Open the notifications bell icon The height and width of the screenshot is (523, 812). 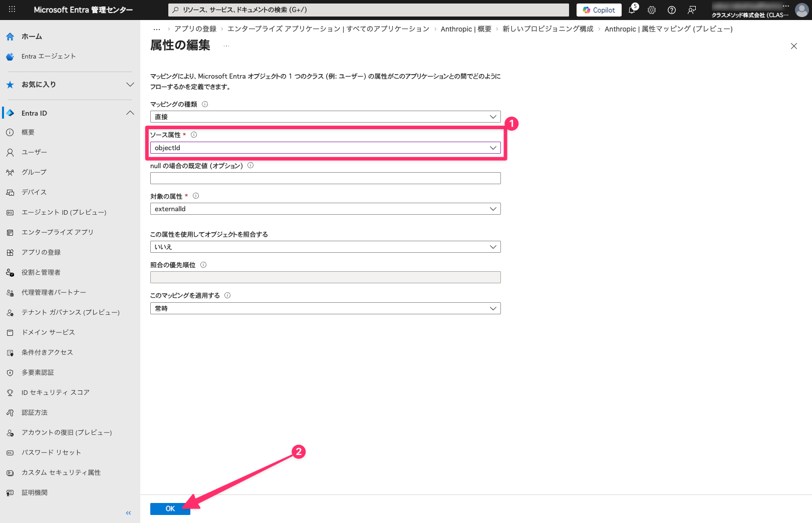pyautogui.click(x=632, y=10)
